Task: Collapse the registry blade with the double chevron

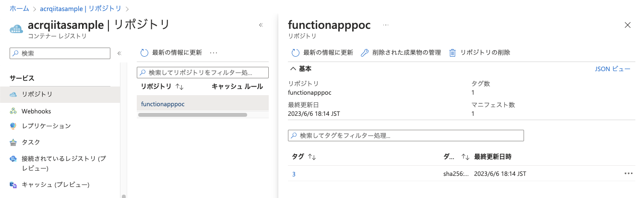Action: (261, 25)
